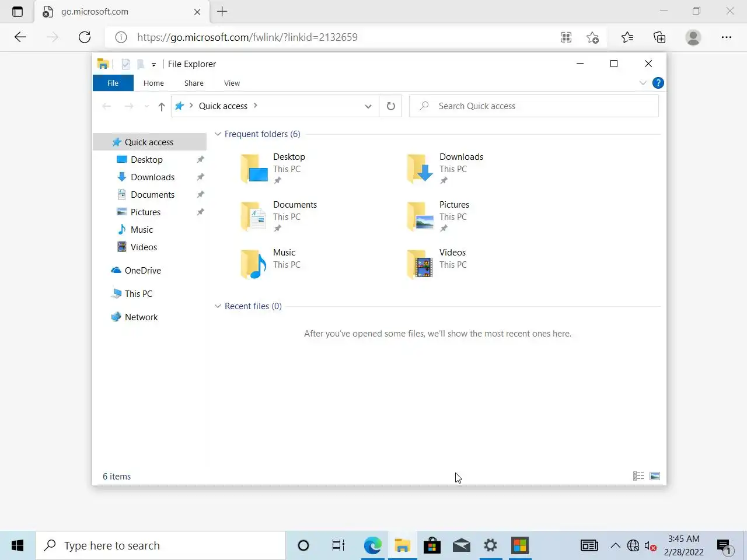Screen dimensions: 747x560
Task: Open the address bar history dropdown
Action: (x=368, y=106)
